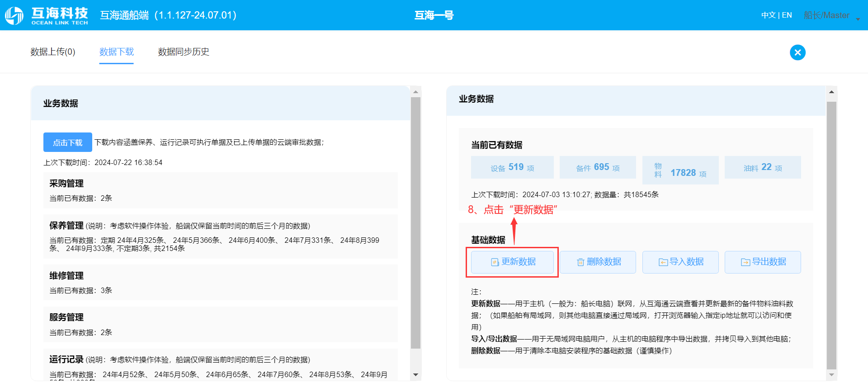
Task: Click the 船长/Master user label
Action: pos(826,15)
